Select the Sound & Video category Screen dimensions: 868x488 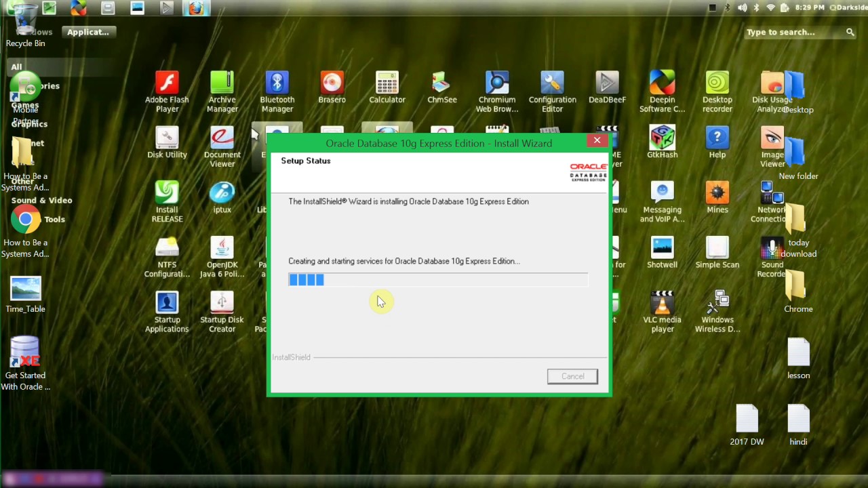click(x=41, y=201)
